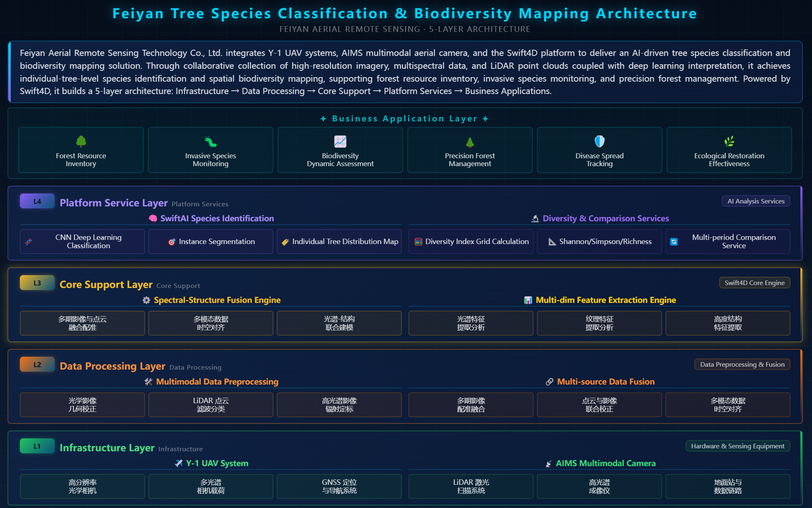812x508 pixels.
Task: Select the bar chart icon beside Multi-dim Feature Extraction Engine
Action: pos(528,300)
